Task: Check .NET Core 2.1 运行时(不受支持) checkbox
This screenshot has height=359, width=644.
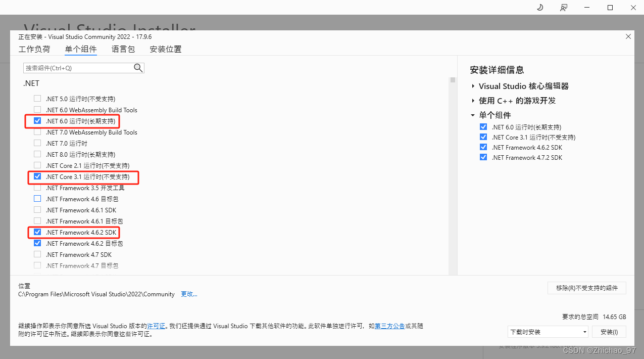Action: tap(37, 165)
